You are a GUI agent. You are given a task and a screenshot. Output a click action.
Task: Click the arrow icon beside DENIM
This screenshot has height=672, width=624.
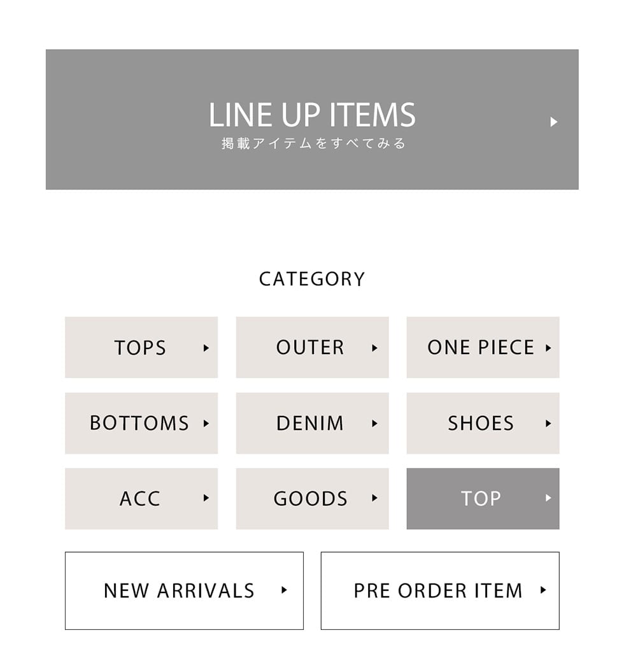[374, 423]
